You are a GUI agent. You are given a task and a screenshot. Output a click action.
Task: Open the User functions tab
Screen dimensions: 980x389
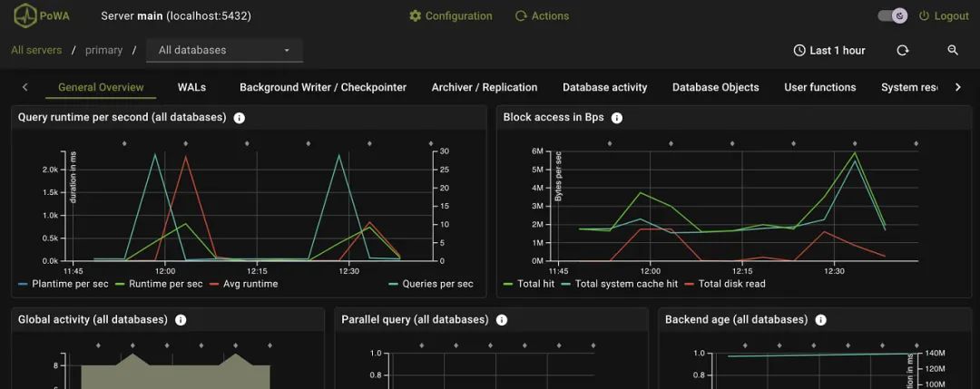[820, 87]
